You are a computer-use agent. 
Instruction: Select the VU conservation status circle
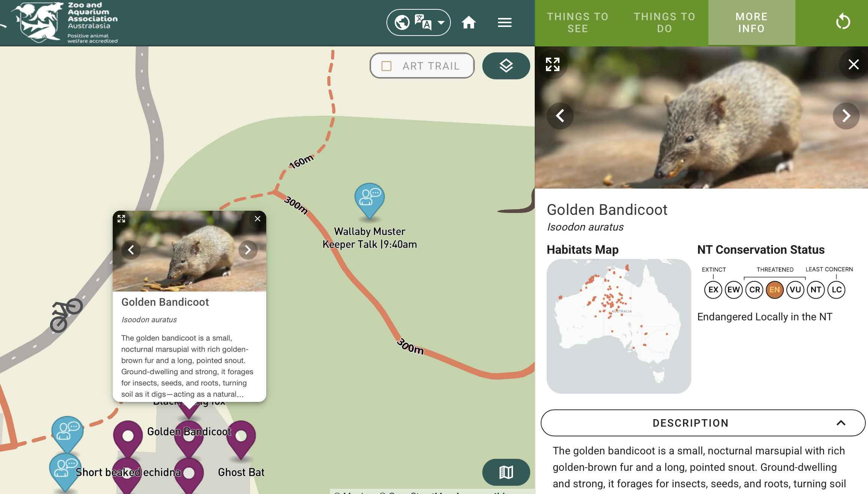(x=795, y=290)
